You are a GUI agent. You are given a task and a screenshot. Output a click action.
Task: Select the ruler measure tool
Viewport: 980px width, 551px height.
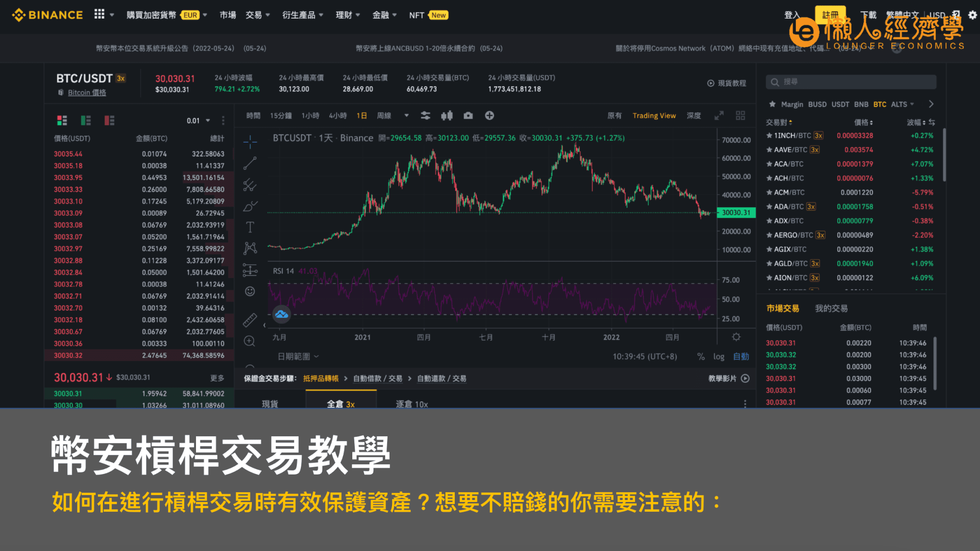[x=250, y=320]
